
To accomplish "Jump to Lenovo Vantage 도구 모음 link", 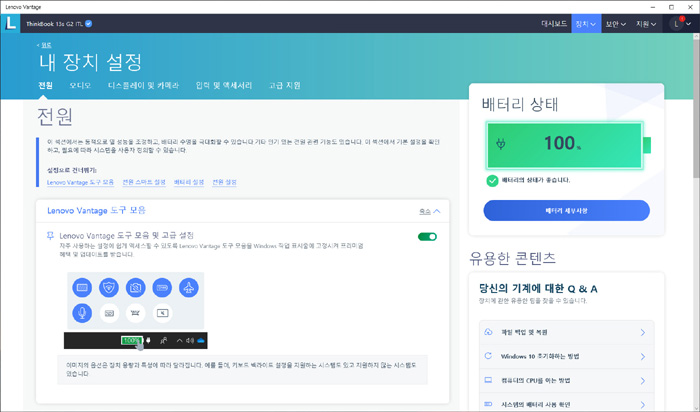I will click(80, 182).
